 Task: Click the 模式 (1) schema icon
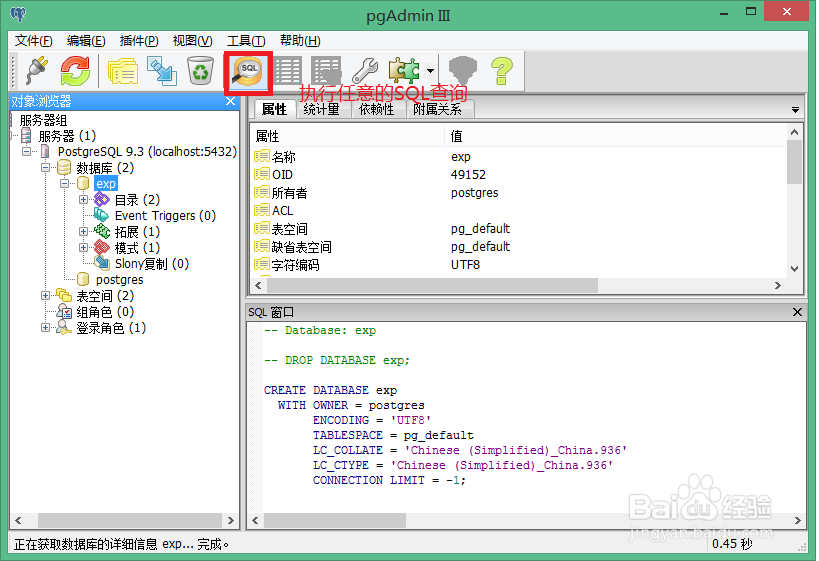[102, 247]
